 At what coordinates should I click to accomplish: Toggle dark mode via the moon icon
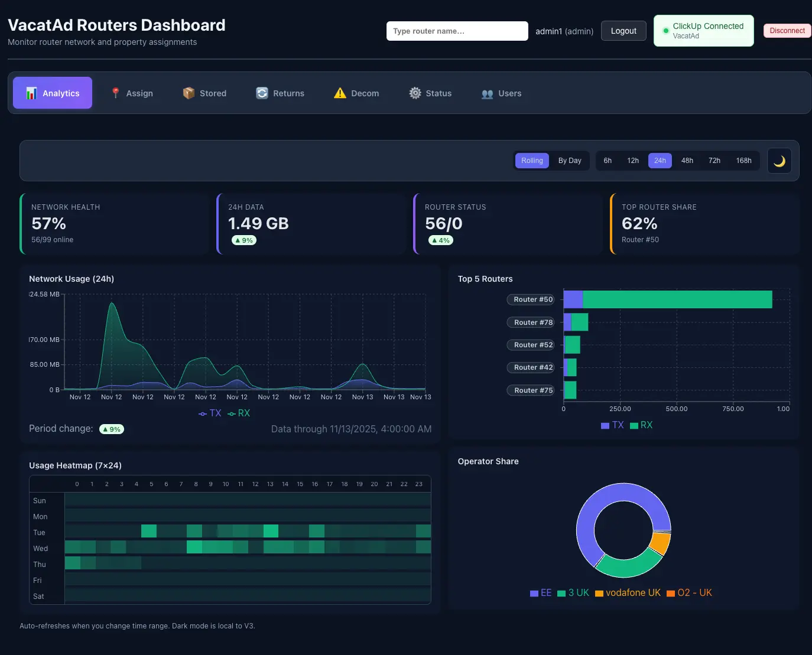(x=779, y=160)
